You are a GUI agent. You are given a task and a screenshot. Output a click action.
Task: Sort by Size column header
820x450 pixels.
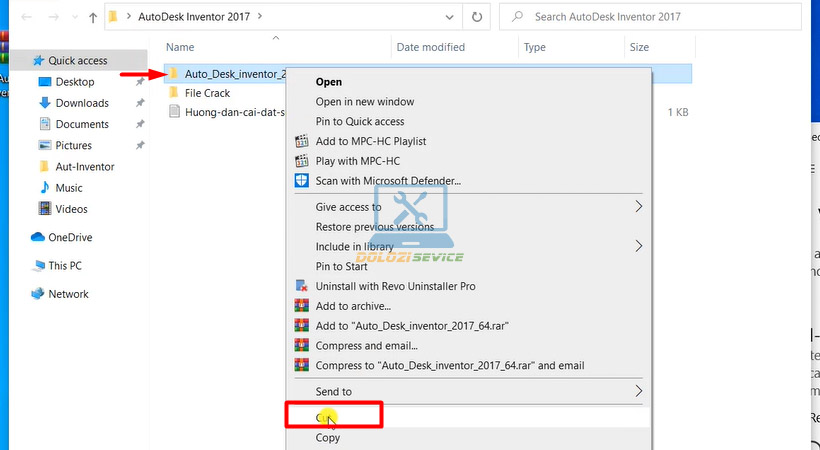639,47
